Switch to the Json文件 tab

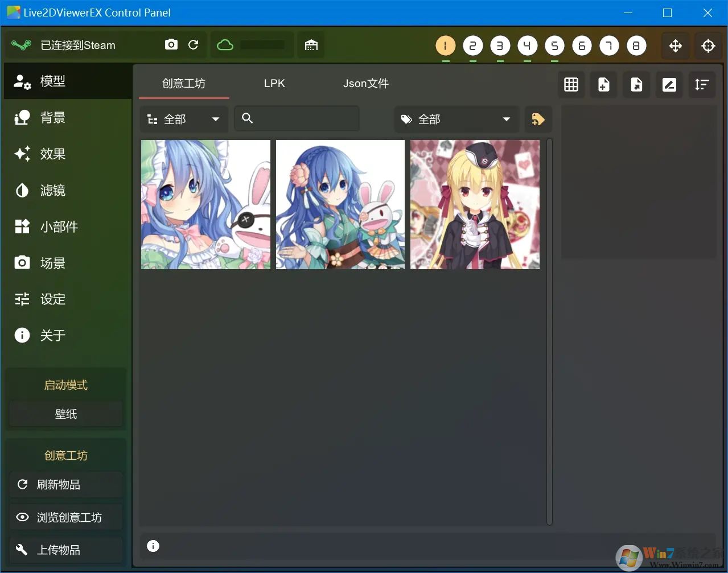365,83
